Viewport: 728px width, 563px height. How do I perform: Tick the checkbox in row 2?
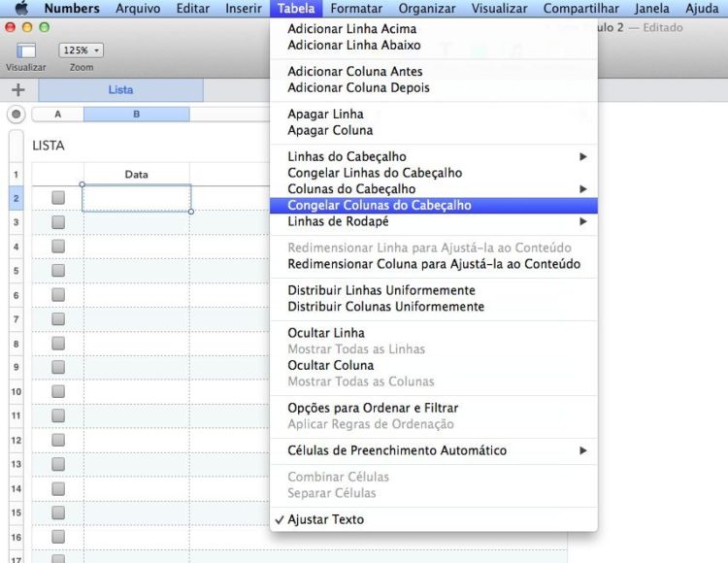click(x=58, y=197)
